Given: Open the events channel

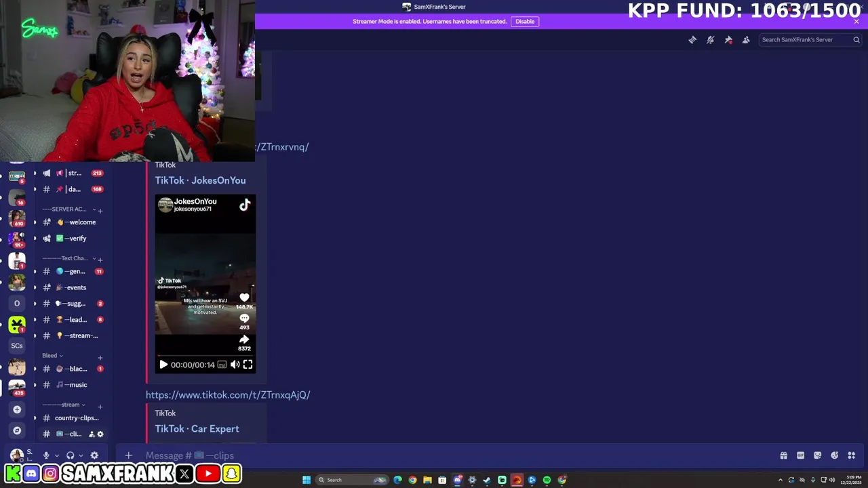Looking at the screenshot, I should point(72,287).
